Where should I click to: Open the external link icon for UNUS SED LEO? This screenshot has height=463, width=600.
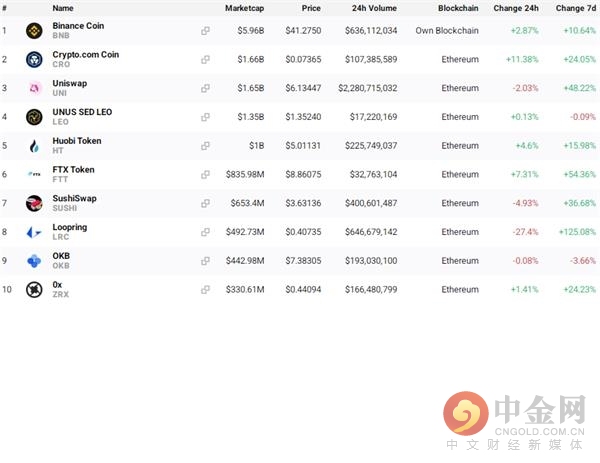coord(205,117)
